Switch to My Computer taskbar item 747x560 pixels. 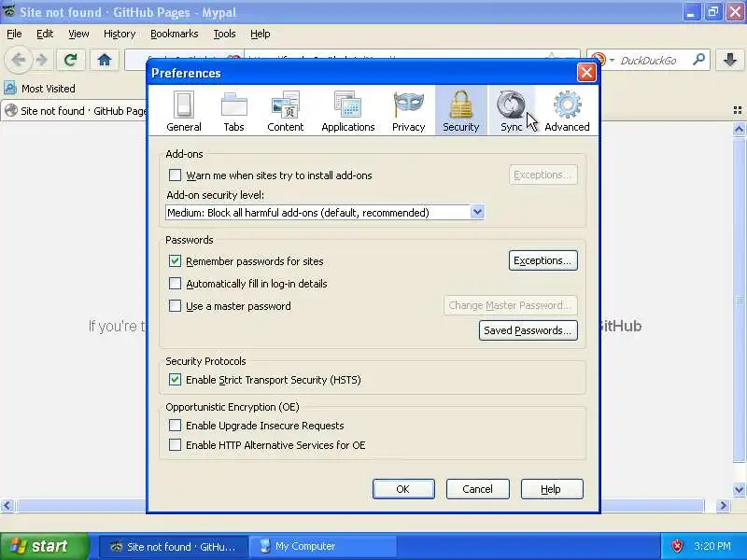[x=325, y=546]
